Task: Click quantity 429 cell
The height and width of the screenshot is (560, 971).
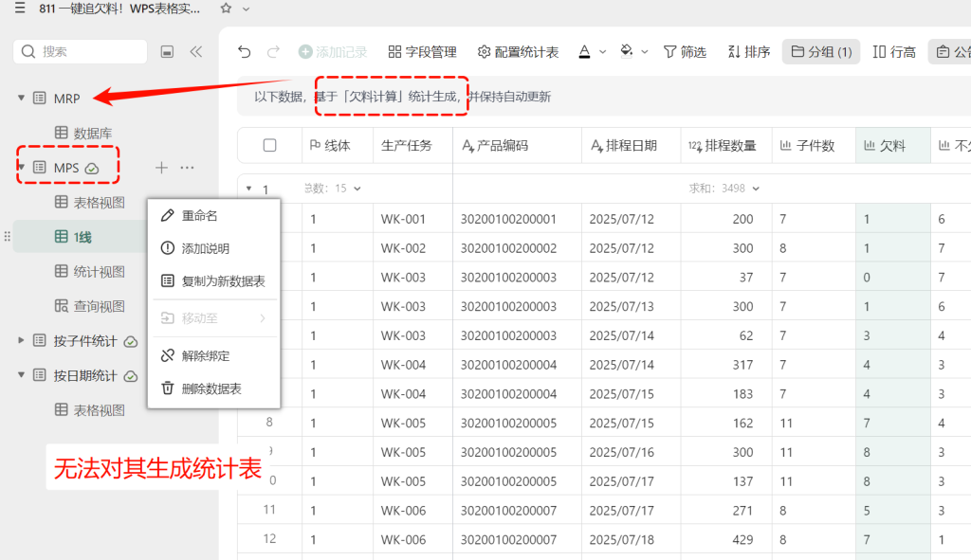Action: 726,539
